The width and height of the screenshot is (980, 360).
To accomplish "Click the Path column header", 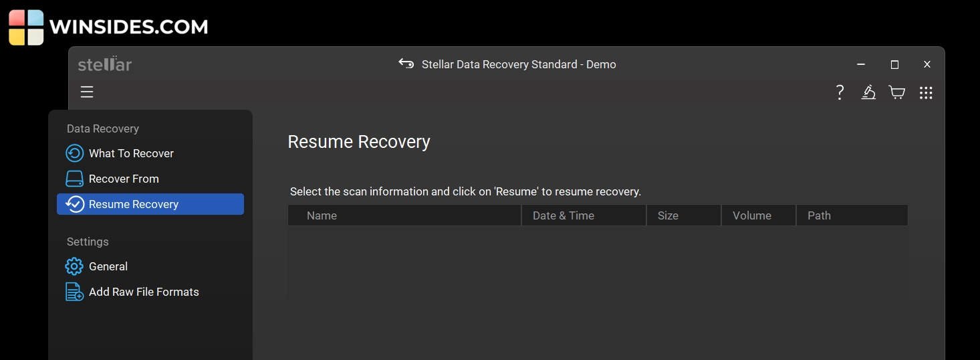I will tap(819, 215).
